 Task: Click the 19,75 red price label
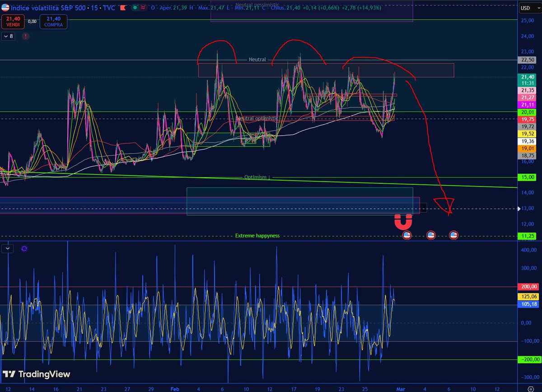[x=527, y=120]
